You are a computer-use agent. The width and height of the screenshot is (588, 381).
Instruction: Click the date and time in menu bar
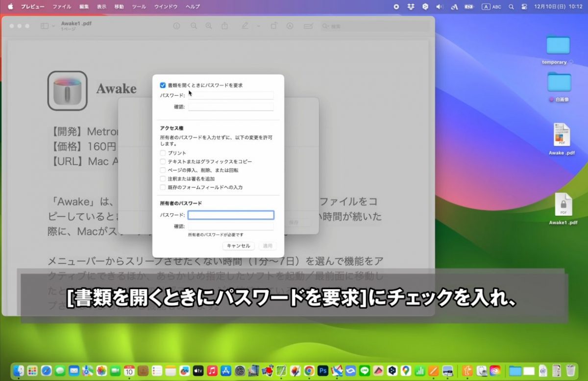(559, 7)
